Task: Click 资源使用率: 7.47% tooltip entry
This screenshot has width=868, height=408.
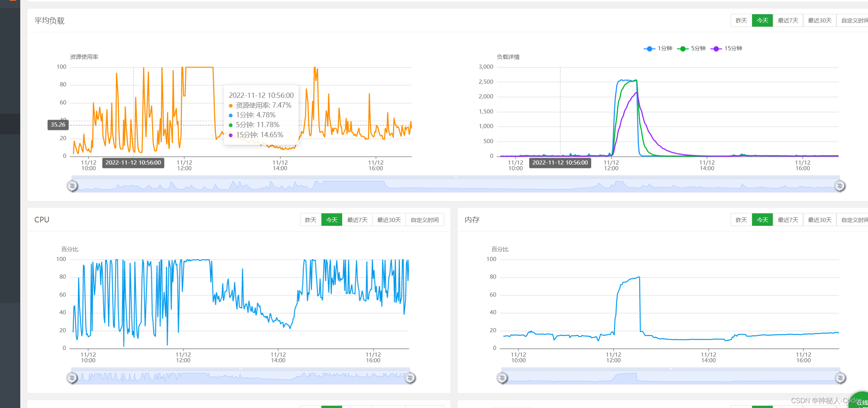Action: 260,105
